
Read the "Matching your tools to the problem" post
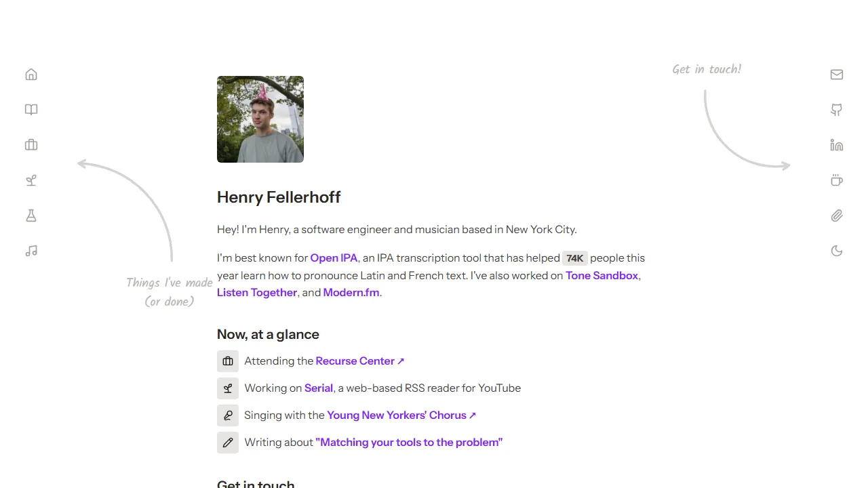pos(409,442)
